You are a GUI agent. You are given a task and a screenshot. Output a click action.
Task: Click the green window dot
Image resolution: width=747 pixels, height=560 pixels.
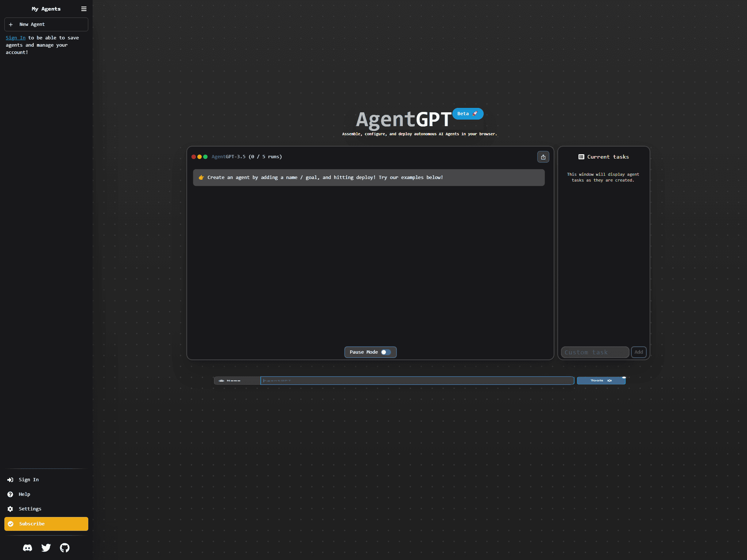click(205, 157)
